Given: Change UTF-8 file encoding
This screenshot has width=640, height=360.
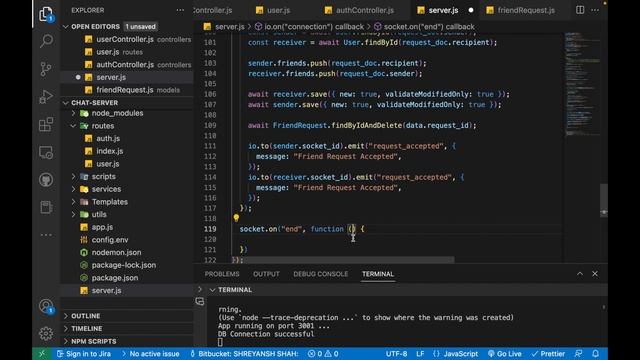Looking at the screenshot, I should (x=396, y=354).
